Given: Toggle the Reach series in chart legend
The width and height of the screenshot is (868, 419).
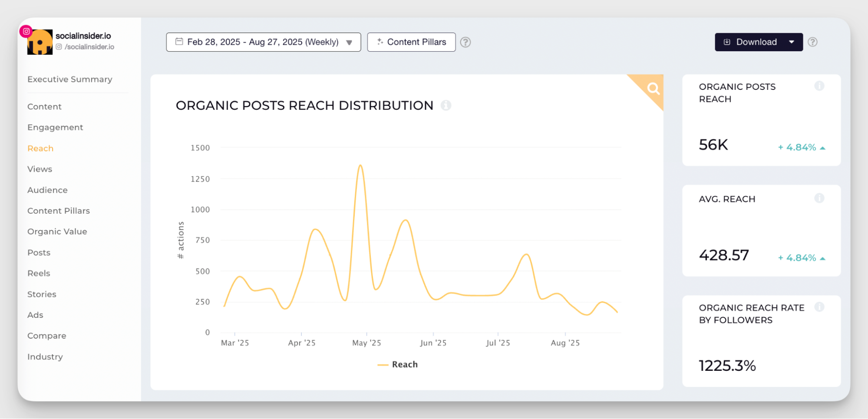Looking at the screenshot, I should coord(398,365).
